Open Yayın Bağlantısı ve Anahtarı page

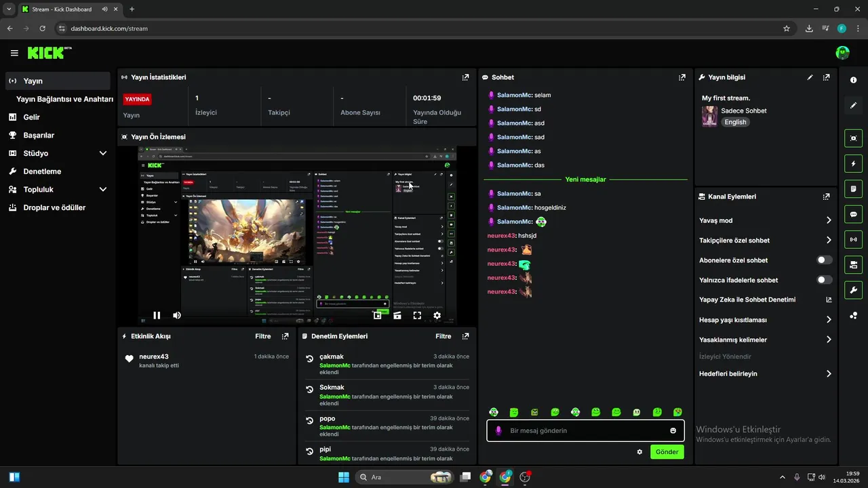click(x=64, y=99)
